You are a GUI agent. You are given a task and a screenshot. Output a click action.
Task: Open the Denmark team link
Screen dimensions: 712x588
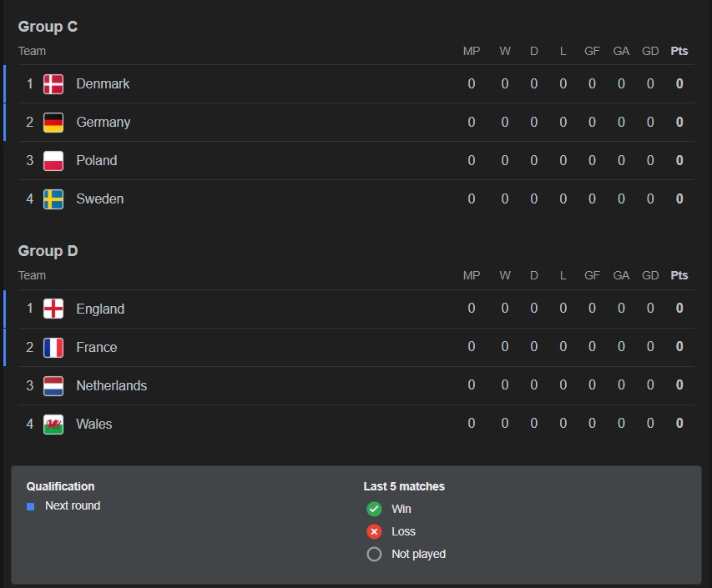tap(103, 84)
